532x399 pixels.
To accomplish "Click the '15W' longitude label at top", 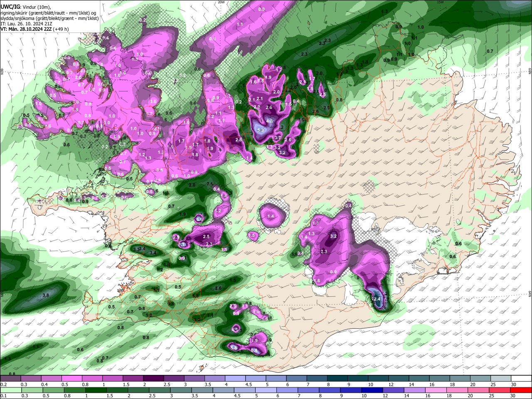I will 440,2.
